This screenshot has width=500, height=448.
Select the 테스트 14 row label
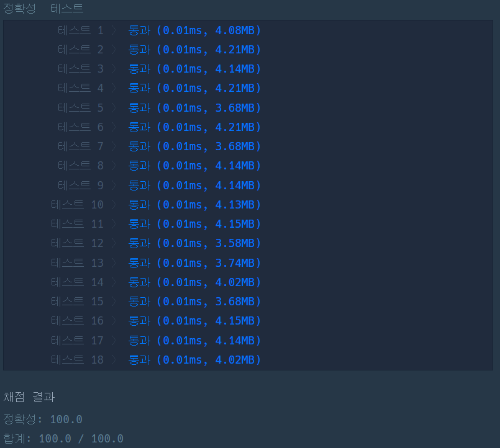point(77,282)
